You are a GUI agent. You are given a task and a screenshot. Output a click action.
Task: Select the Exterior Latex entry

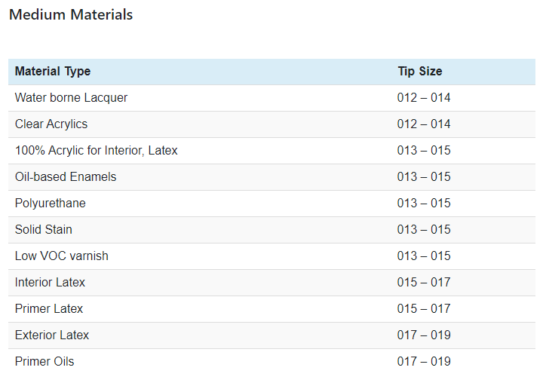[x=52, y=335]
